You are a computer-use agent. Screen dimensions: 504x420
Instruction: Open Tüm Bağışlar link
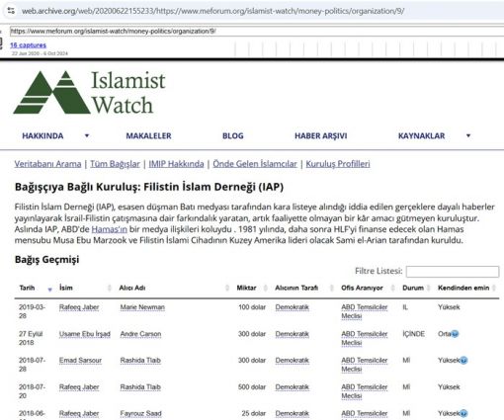pos(115,164)
